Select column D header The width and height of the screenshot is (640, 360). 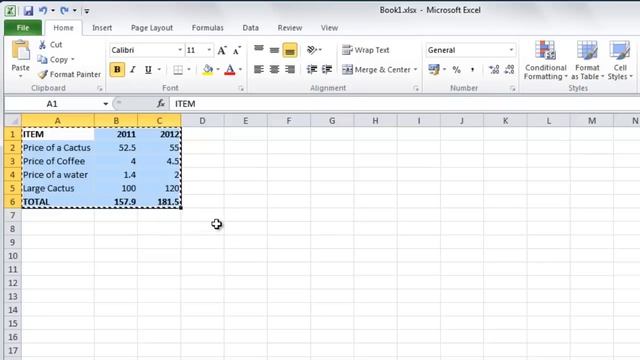click(x=202, y=120)
